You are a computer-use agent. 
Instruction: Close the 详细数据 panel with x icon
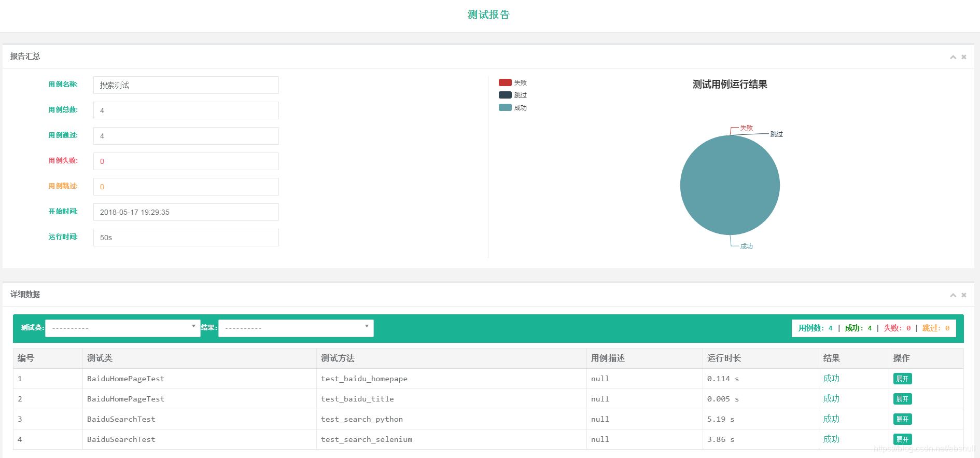point(964,295)
